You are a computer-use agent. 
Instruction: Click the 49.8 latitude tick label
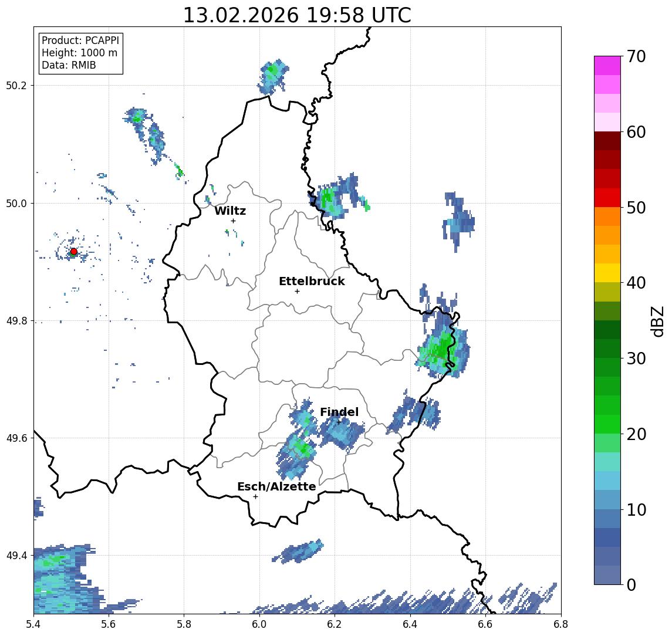[16, 320]
